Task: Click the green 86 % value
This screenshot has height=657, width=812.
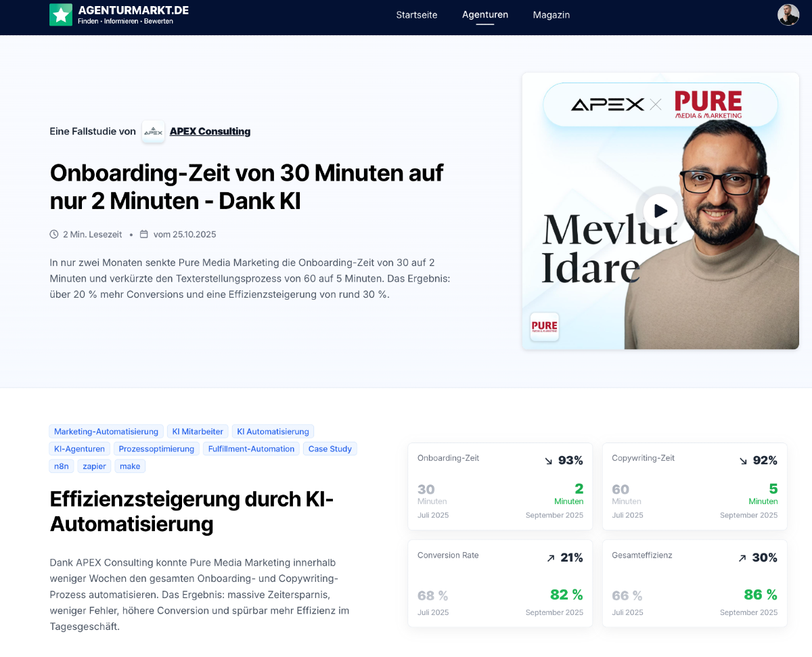Action: pos(761,595)
